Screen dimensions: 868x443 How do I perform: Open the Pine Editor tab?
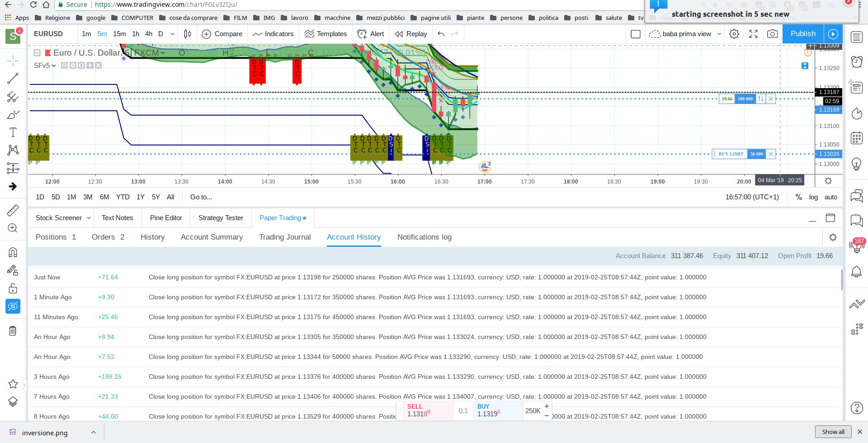166,218
